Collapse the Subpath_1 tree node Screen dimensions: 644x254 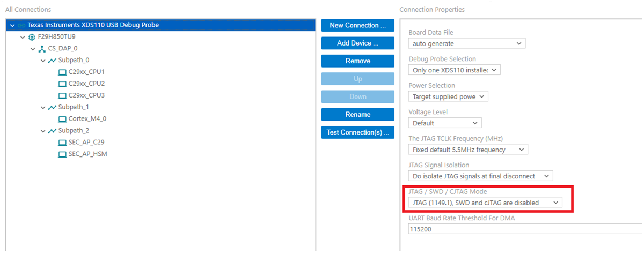[43, 108]
